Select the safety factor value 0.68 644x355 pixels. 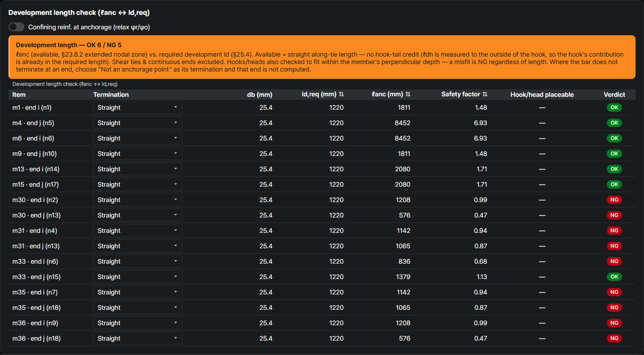[481, 261]
